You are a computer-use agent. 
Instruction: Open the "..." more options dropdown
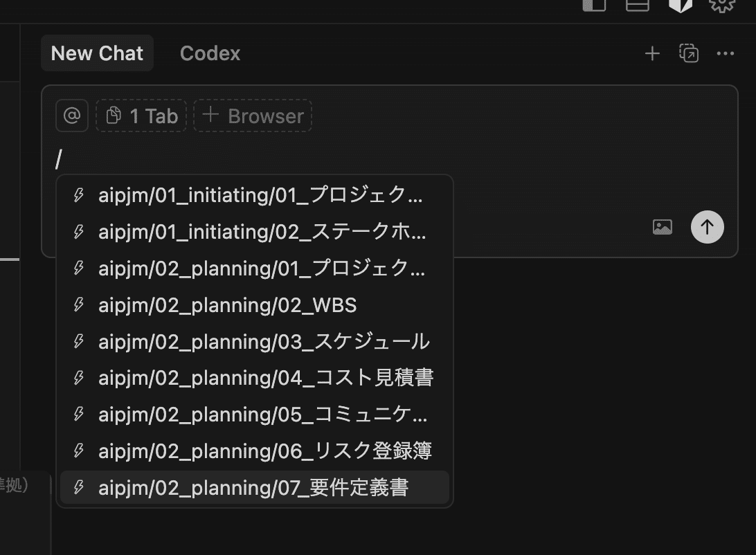(726, 53)
